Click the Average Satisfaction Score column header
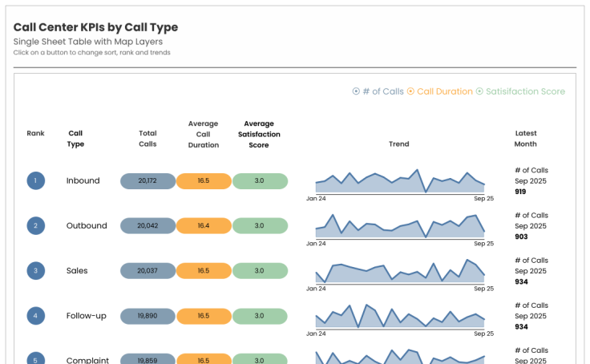 coord(259,134)
